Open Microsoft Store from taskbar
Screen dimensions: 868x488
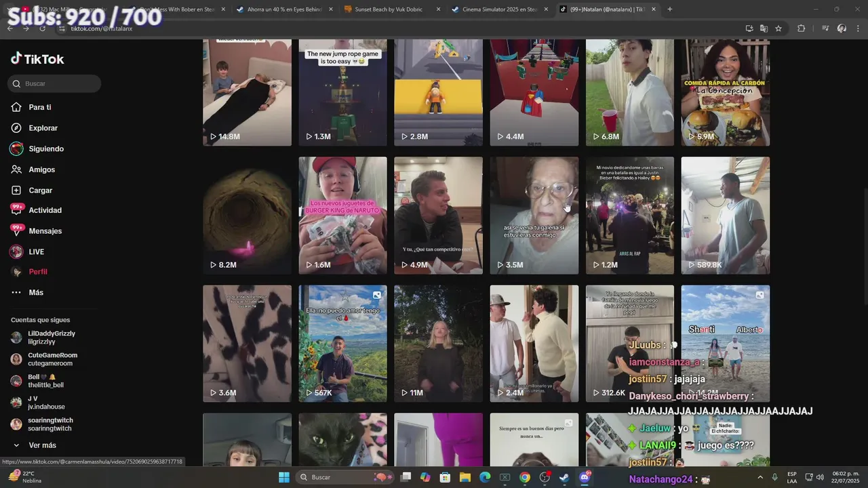coord(446,477)
